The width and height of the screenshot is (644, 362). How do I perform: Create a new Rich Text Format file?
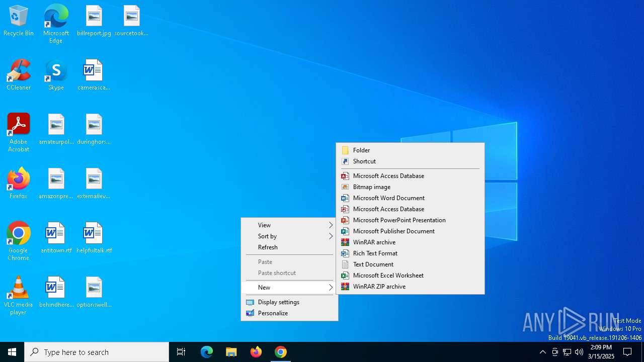click(x=410, y=253)
